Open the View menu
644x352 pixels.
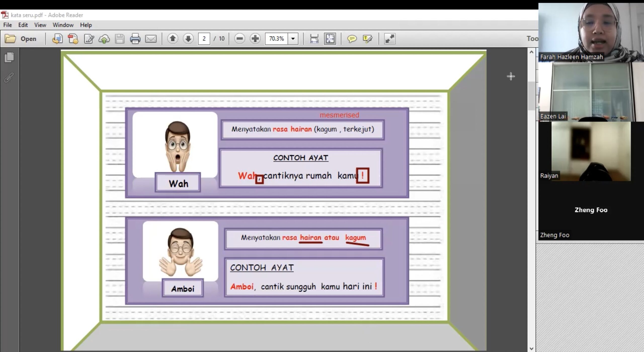[40, 25]
